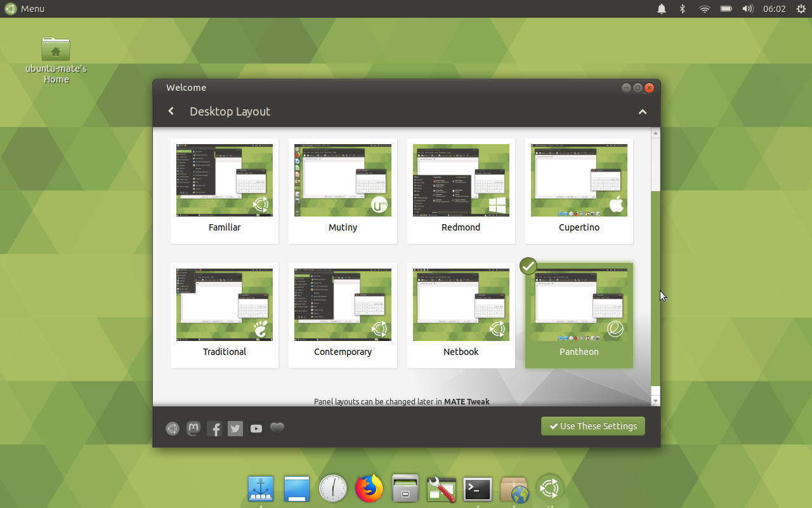
Task: Click the YouTube icon in the footer
Action: (x=256, y=429)
